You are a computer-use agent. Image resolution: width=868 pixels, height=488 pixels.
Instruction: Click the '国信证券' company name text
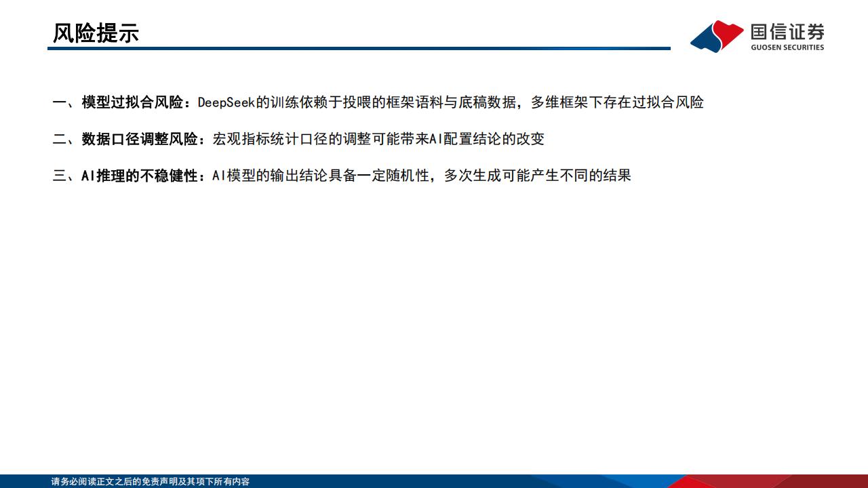(787, 33)
